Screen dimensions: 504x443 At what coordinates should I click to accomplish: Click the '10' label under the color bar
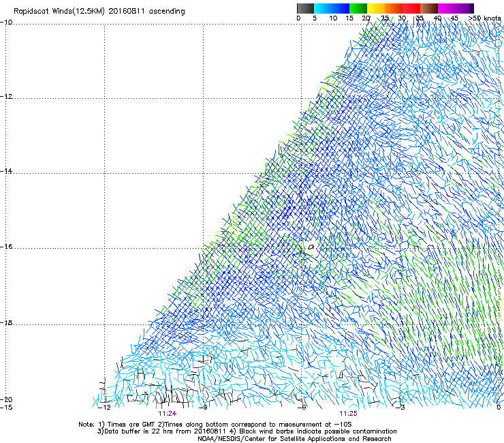pyautogui.click(x=333, y=18)
